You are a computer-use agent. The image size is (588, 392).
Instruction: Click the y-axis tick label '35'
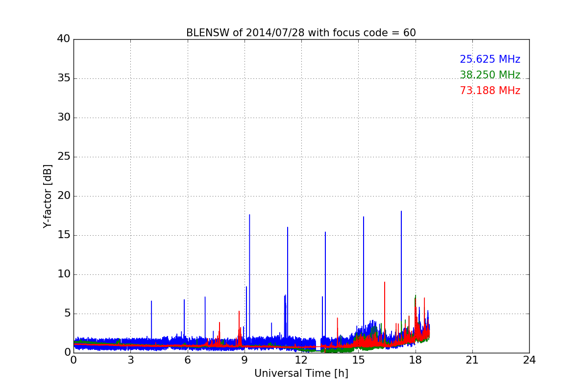point(64,78)
